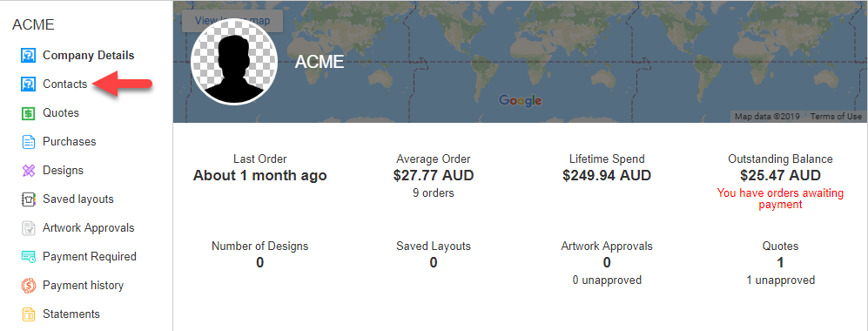Click the orders awaiting payment warning

click(x=780, y=199)
